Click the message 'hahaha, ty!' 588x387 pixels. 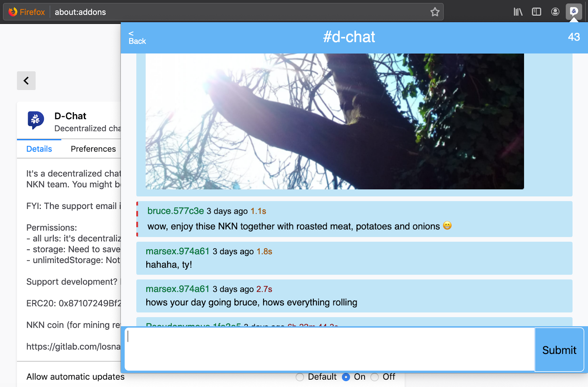click(x=169, y=264)
